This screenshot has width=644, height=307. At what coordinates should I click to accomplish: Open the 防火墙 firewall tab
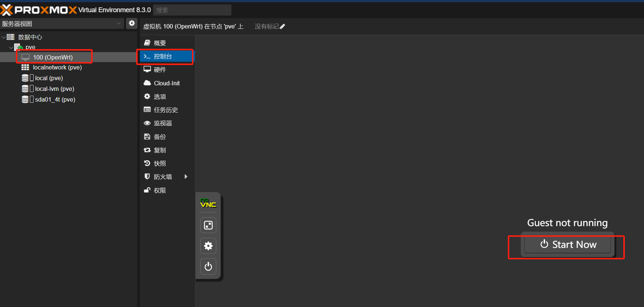(x=167, y=177)
